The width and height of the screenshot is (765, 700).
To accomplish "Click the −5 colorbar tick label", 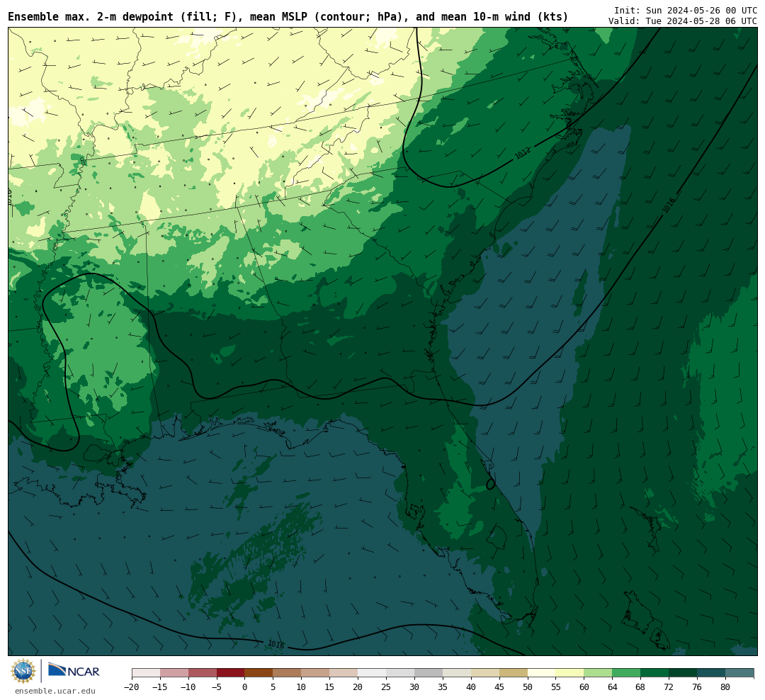I will (x=217, y=687).
